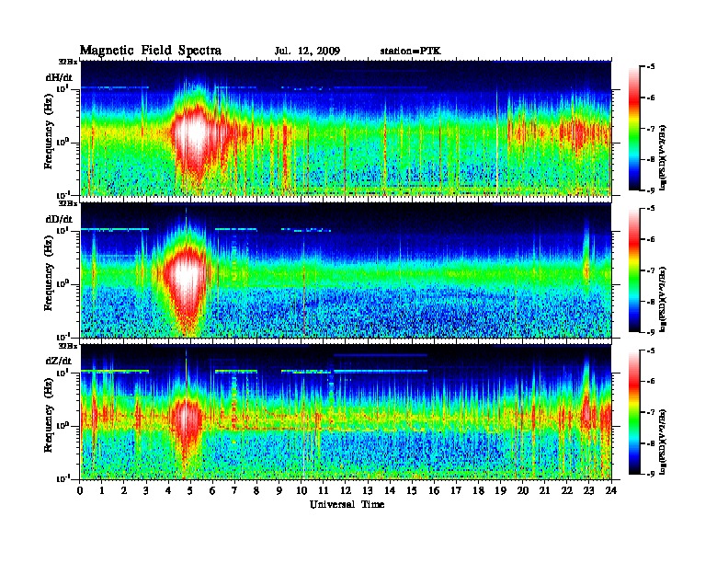Click hour tick label 20 on the time axis

coord(523,490)
